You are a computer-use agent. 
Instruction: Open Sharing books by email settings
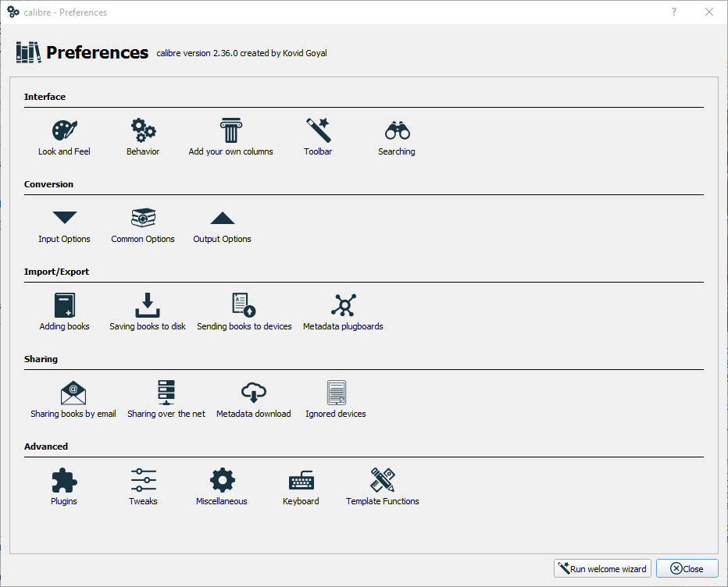[x=73, y=393]
